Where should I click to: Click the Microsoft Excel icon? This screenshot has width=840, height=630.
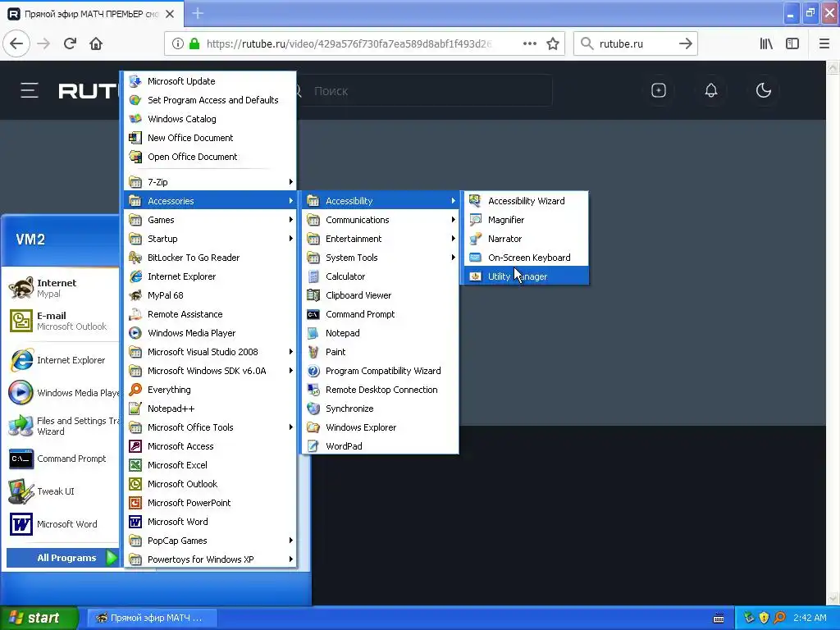[135, 465]
